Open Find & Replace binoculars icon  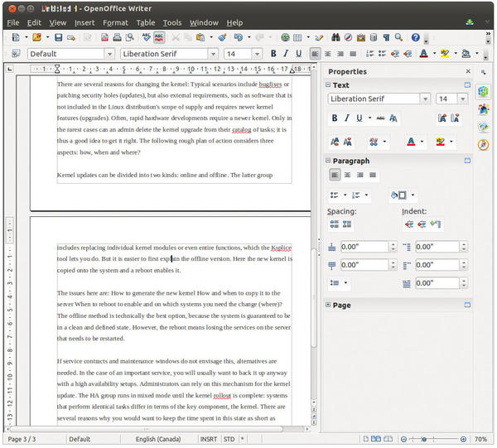(x=335, y=37)
